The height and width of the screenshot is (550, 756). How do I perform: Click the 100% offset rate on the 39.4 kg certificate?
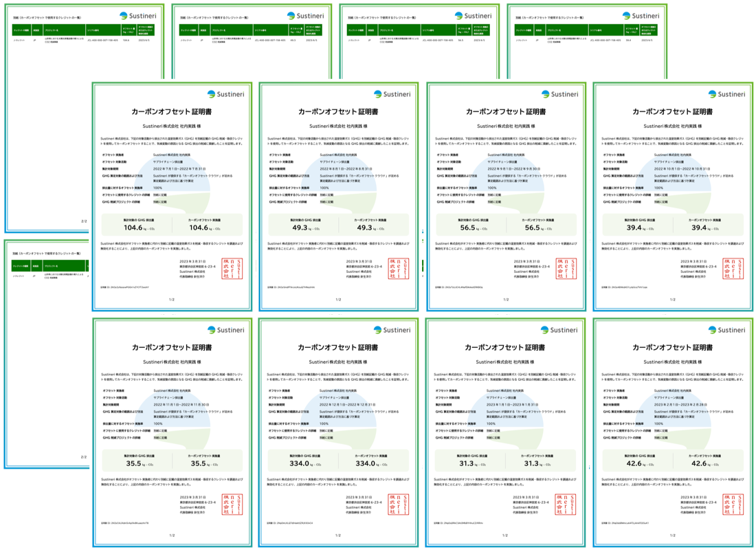[x=658, y=188]
